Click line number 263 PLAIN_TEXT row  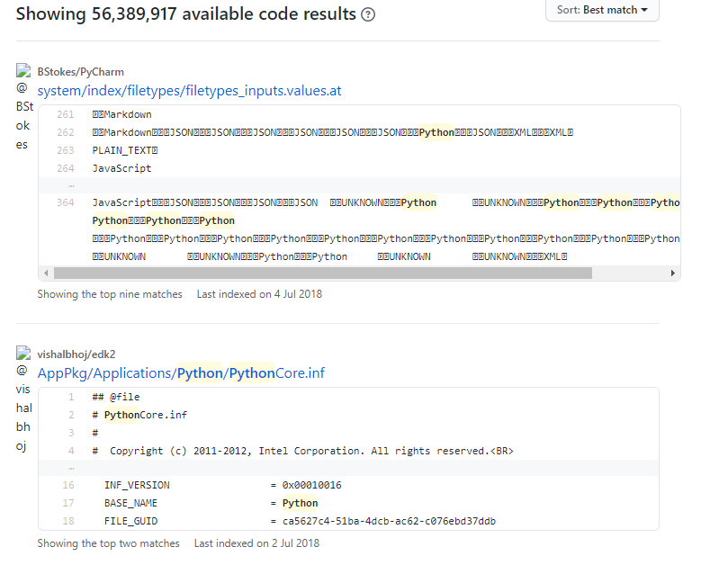pos(66,150)
